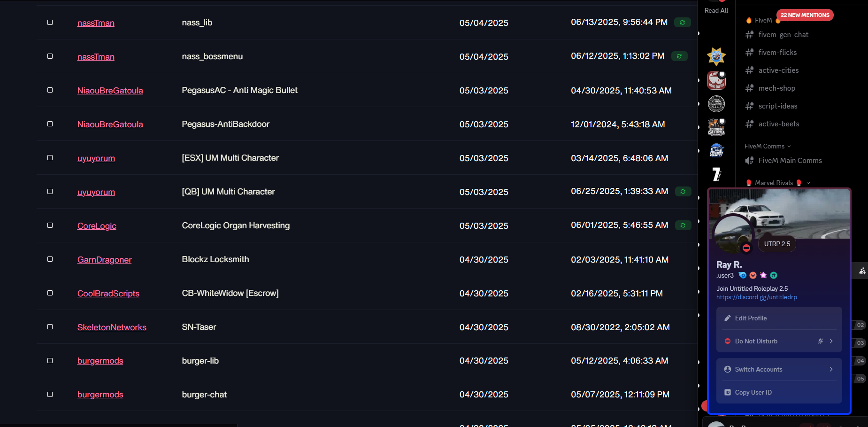Click refresh icon on [QB] UM Multi Character row

(x=683, y=192)
